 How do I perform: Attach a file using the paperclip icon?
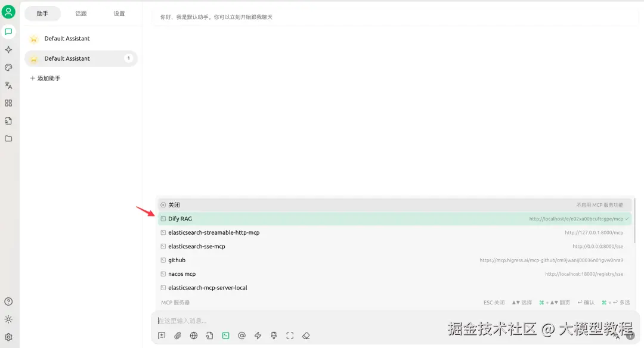177,335
